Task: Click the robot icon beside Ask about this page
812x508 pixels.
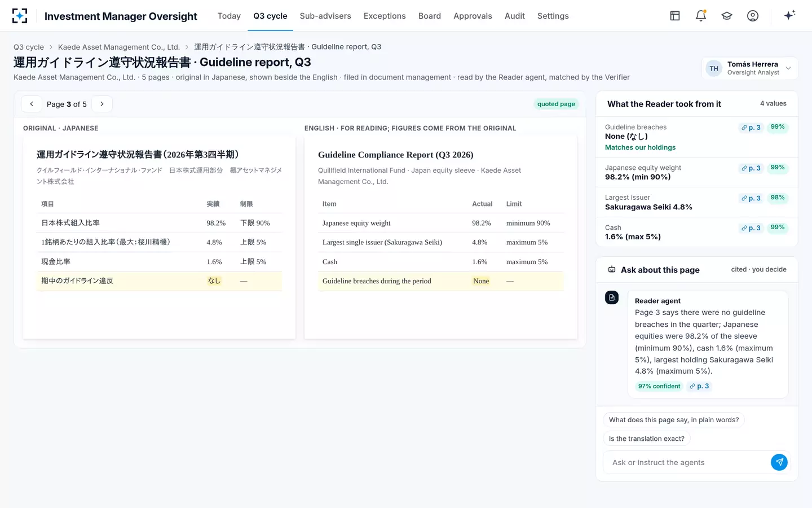Action: point(612,270)
